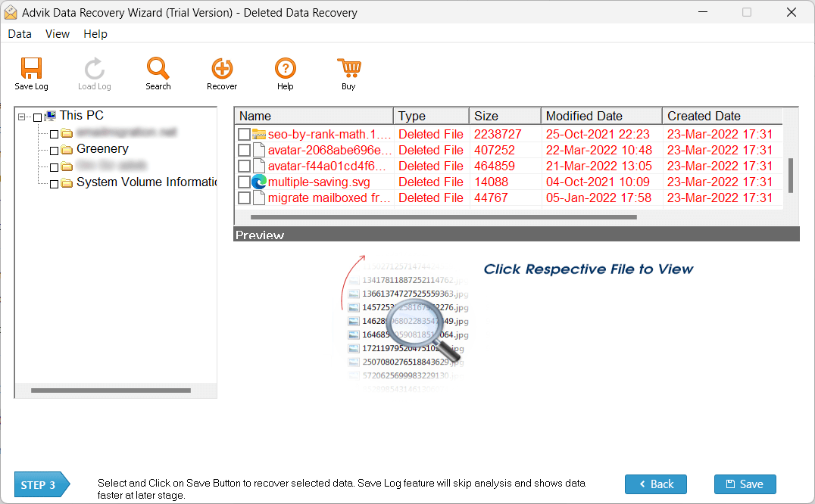Select file seo-by-rank-math.1...
Screen dimensions: 815x504
(329, 135)
